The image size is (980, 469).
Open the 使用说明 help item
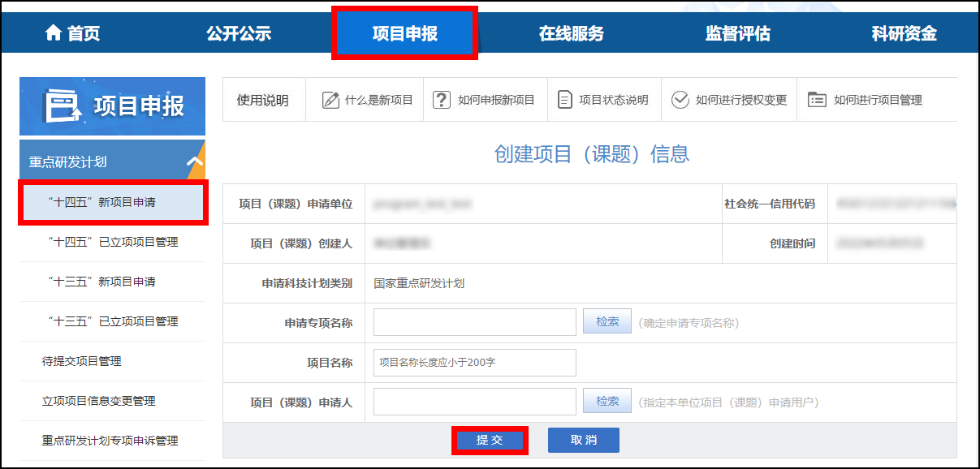tap(263, 98)
